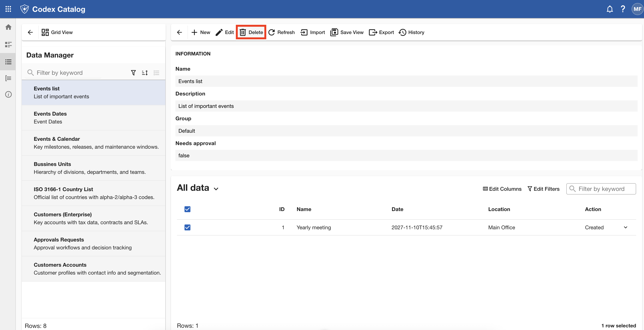This screenshot has width=644, height=330.
Task: Toggle sort order icon in Data Manager
Action: click(x=145, y=73)
